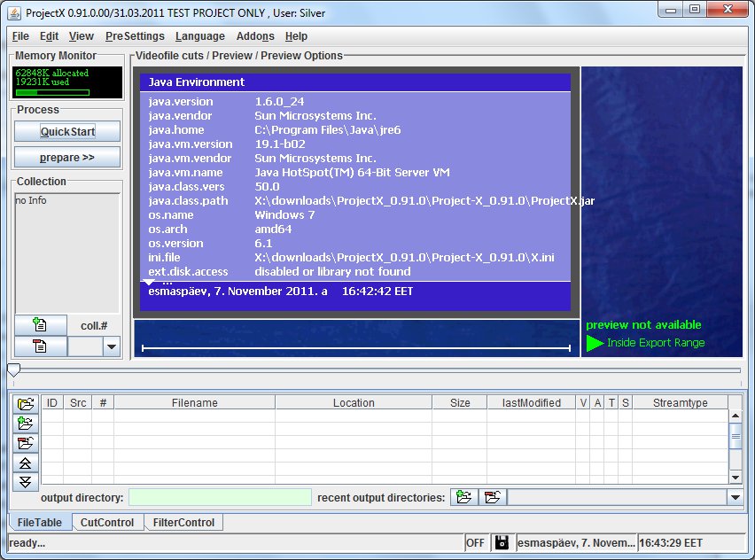Click the os.name value "Windows 7"
Image resolution: width=755 pixels, height=560 pixels.
284,214
